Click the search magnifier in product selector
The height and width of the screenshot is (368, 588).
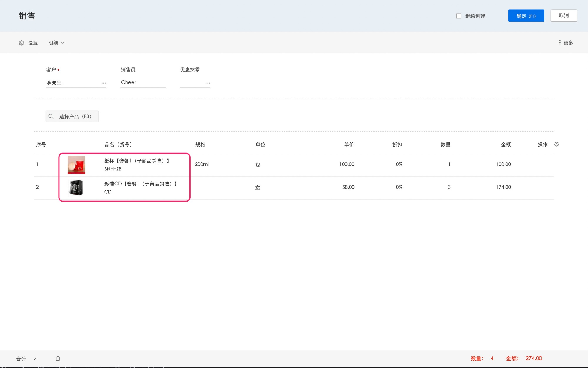point(51,117)
